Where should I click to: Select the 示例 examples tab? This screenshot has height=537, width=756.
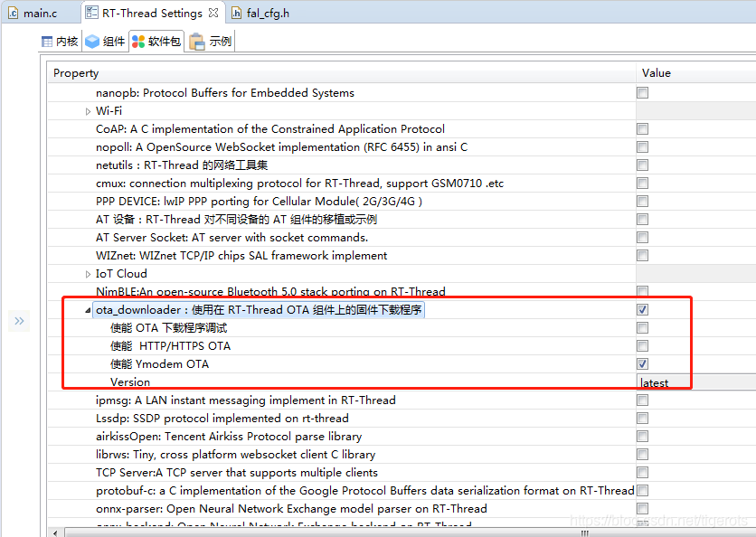tap(211, 42)
